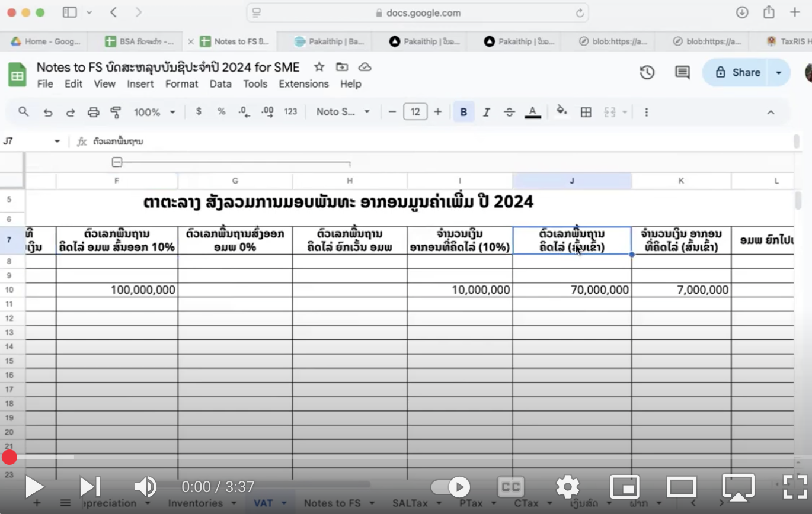This screenshot has height=514, width=812.
Task: Star the document
Action: click(319, 67)
